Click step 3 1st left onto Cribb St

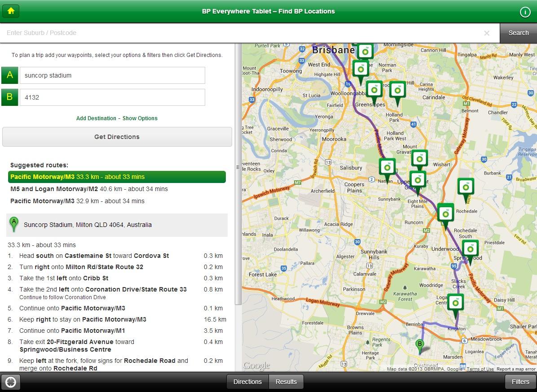[115, 279]
